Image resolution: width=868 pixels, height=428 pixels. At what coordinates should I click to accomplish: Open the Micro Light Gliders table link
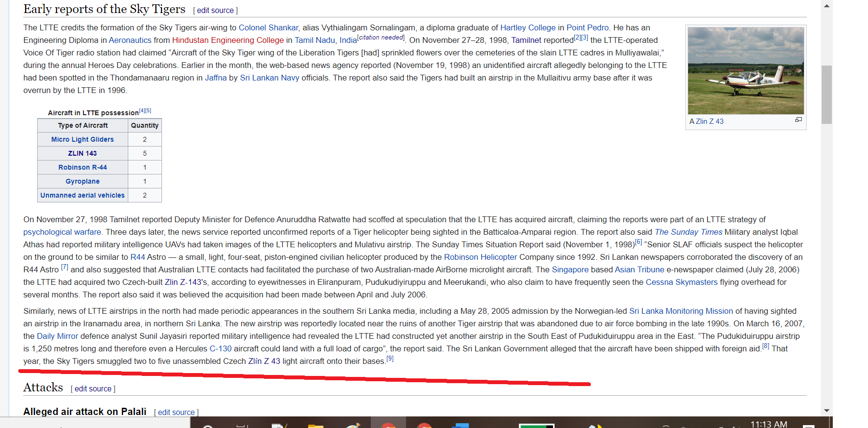[x=82, y=139]
